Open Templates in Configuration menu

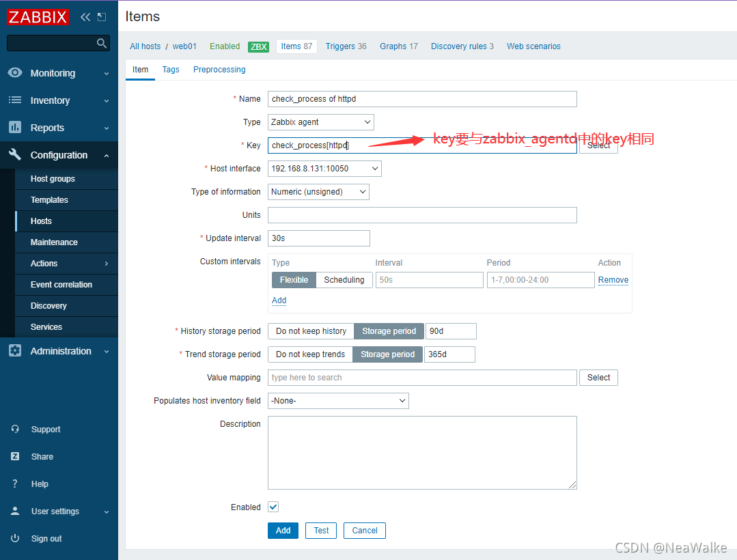coord(67,200)
